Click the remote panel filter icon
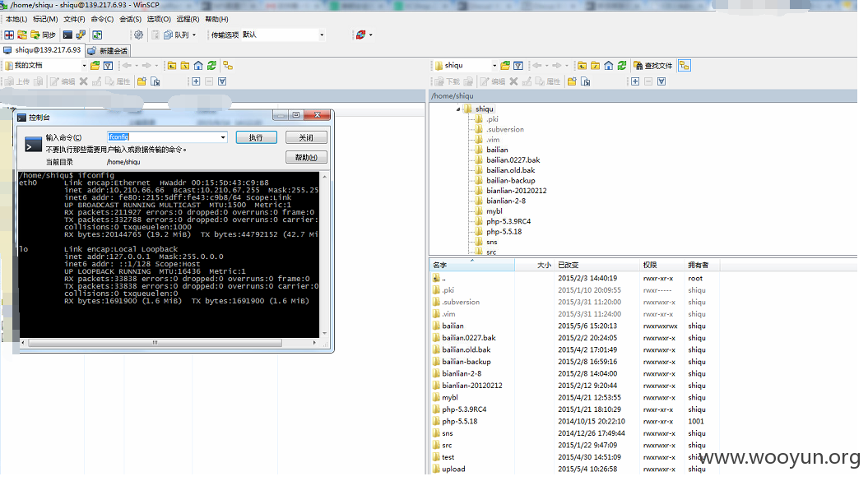 click(x=518, y=65)
